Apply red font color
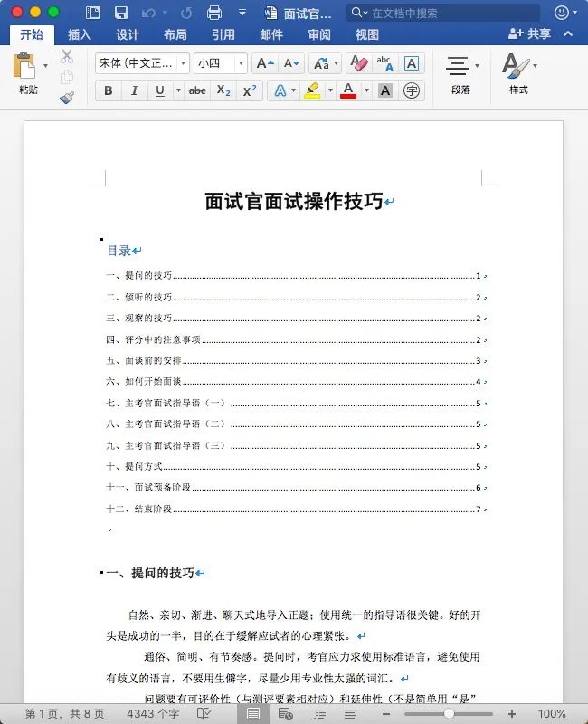This screenshot has height=724, width=588. tap(348, 90)
